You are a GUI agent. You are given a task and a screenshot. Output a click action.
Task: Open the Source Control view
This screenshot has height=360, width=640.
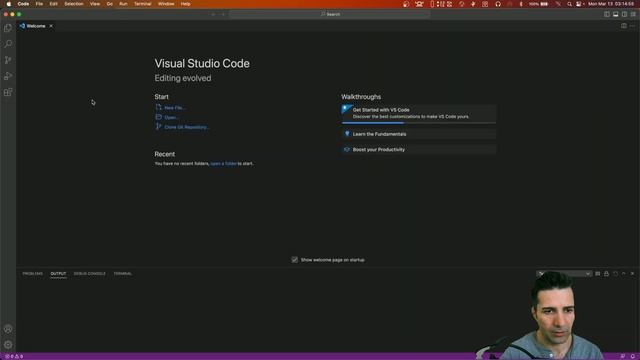click(x=8, y=60)
